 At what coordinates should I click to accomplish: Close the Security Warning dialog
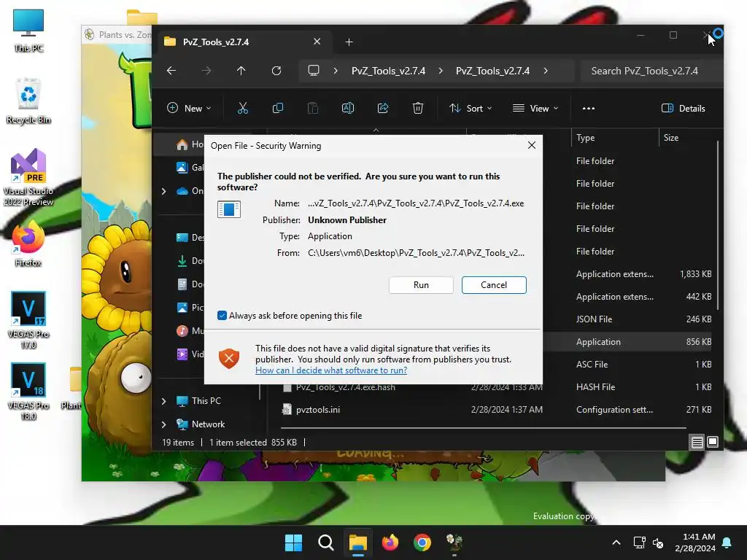point(532,145)
